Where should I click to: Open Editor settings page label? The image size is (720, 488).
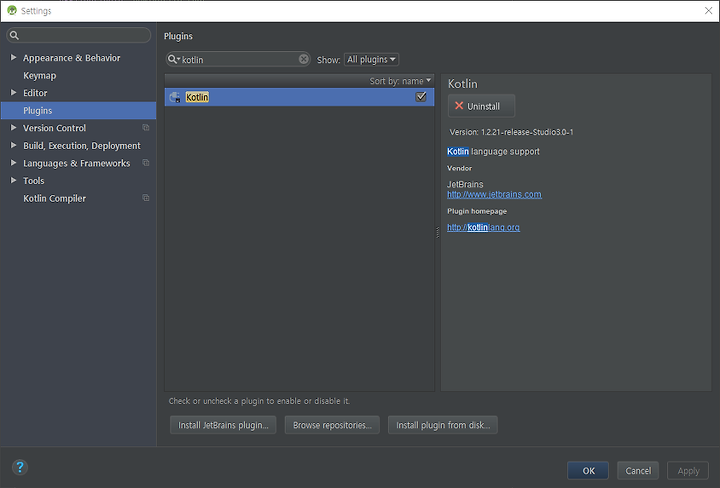click(35, 93)
